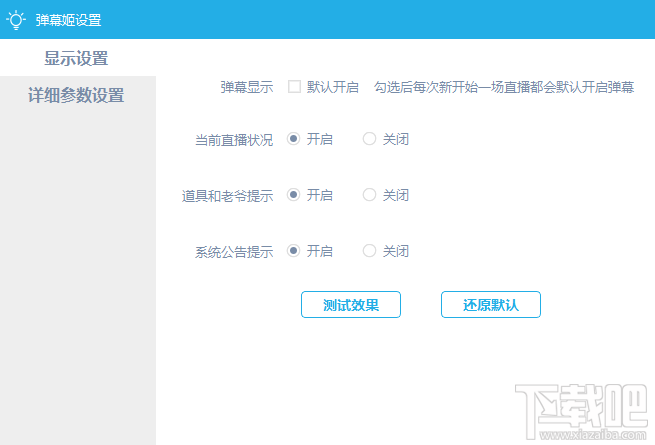Click the hint text 勾选后每次新开始一场直播都会默认开启弹幕
The width and height of the screenshot is (655, 445).
(504, 87)
